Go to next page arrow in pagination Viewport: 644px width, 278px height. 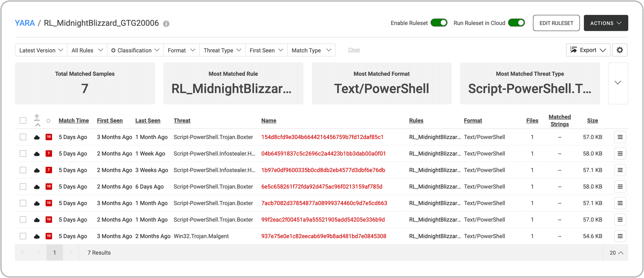[71, 253]
